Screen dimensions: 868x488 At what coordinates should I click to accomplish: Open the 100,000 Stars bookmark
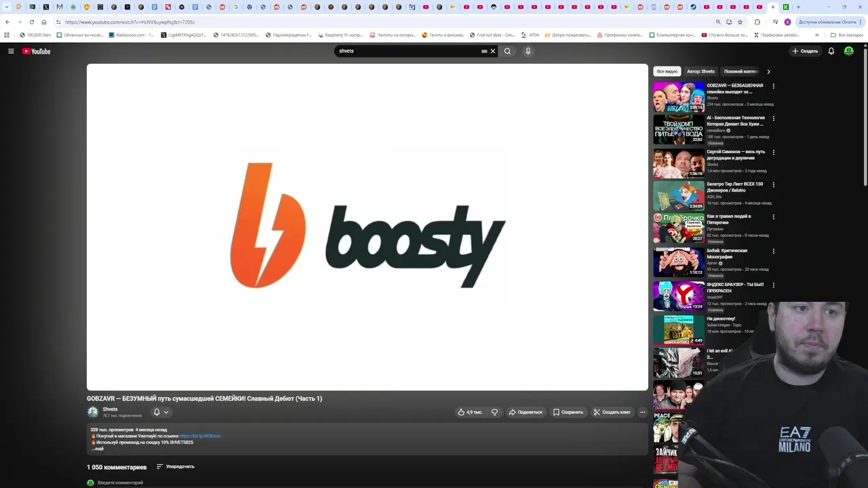(35, 35)
